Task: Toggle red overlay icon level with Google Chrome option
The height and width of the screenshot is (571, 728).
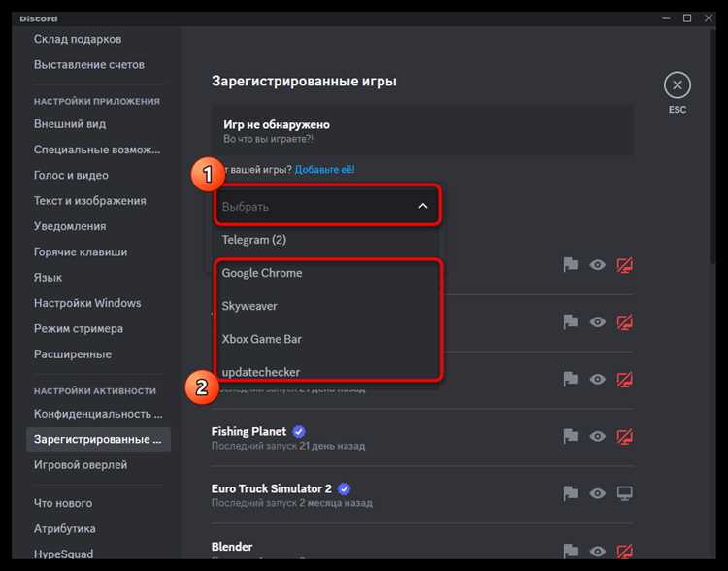Action: tap(624, 265)
